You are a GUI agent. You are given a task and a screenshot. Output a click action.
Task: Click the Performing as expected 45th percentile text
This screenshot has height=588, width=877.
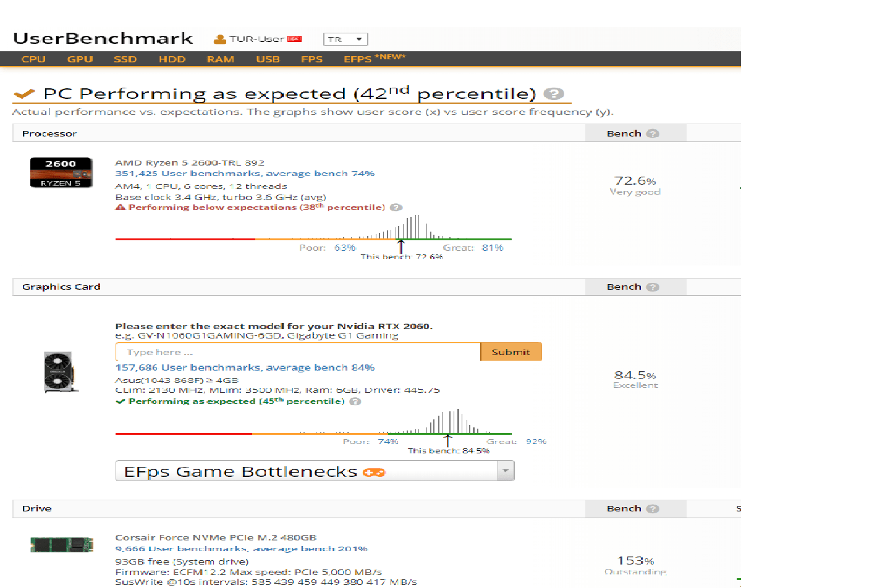(x=237, y=401)
